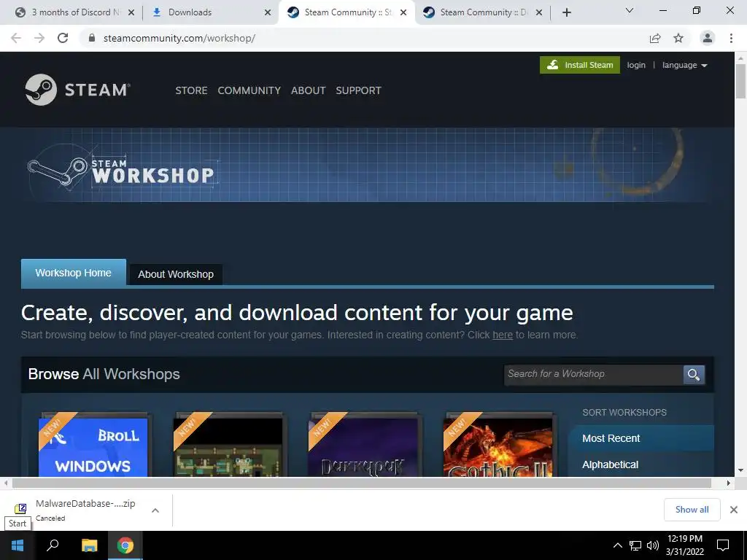Open a new tab with the plus icon
The image size is (747, 560).
click(566, 12)
